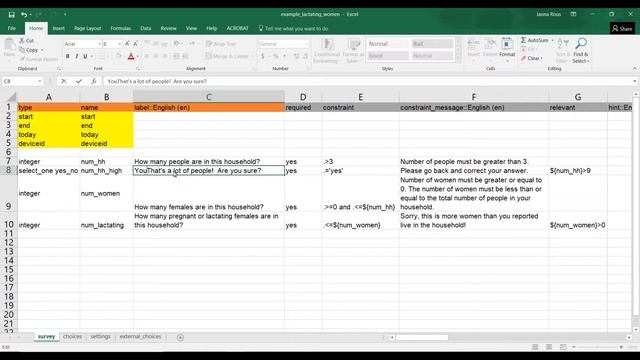Open the Help ribbon tab
Viewport: 640px width, 360px height.
pos(211,29)
